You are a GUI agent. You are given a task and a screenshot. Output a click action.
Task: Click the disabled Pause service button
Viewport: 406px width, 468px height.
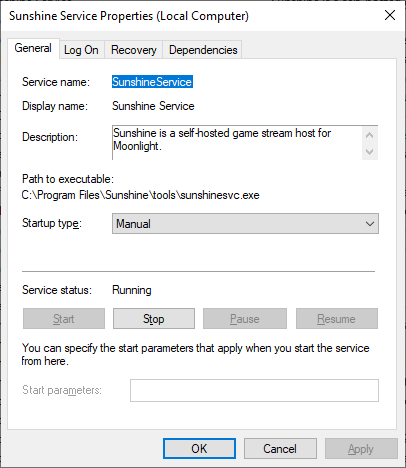coord(245,319)
